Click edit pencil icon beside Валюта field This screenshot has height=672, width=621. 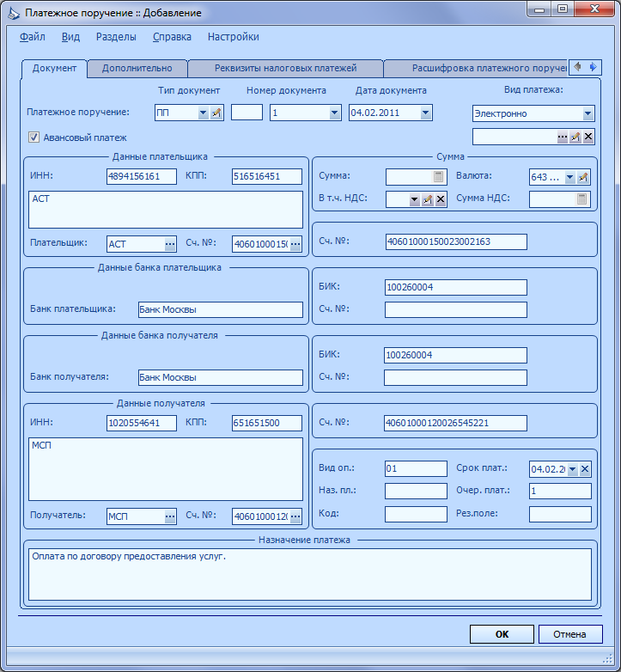583,177
